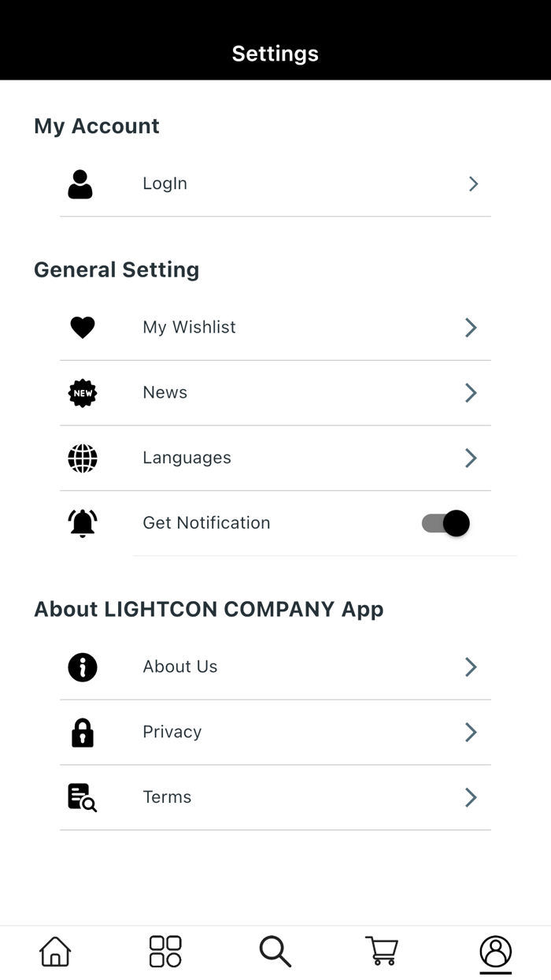Tap the document search icon beside Terms

[82, 797]
